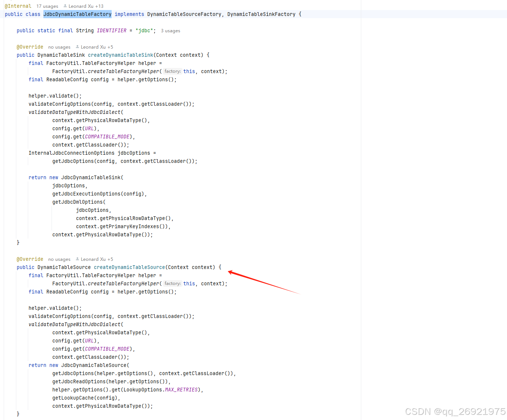Click 'no usages' hint above createDynamicTableSink
The image size is (507, 420).
59,47
